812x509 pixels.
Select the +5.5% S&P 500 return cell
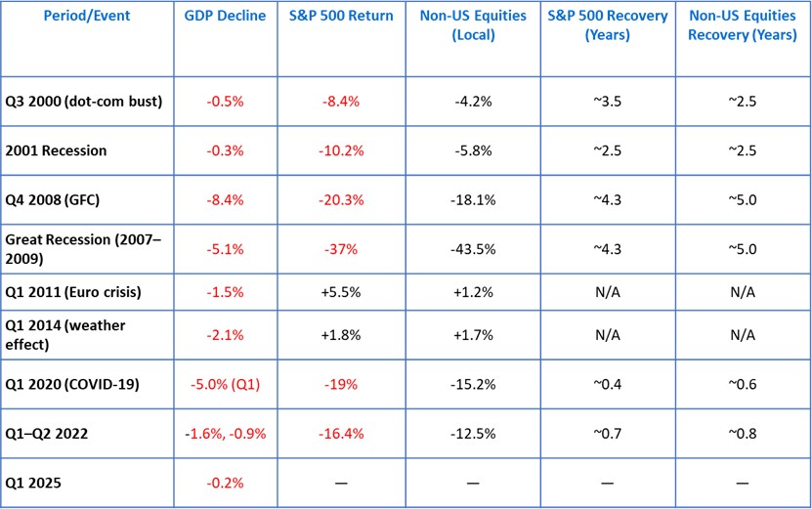341,292
